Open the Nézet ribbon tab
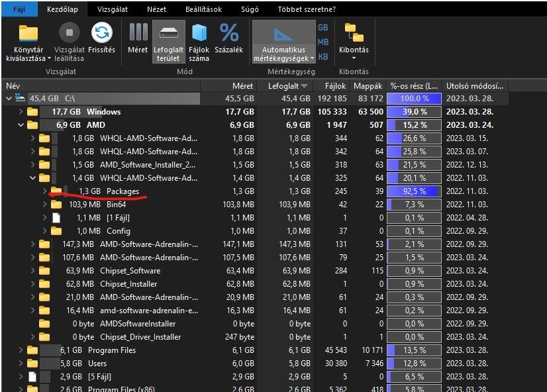 pos(156,9)
